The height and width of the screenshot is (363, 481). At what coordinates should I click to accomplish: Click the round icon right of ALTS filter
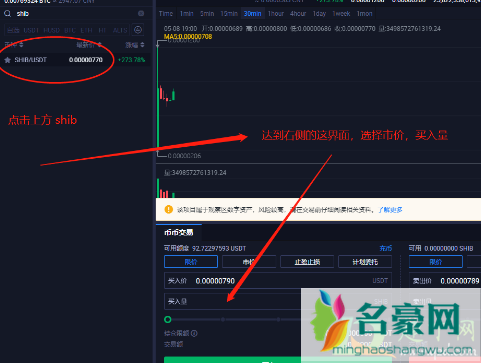(138, 30)
